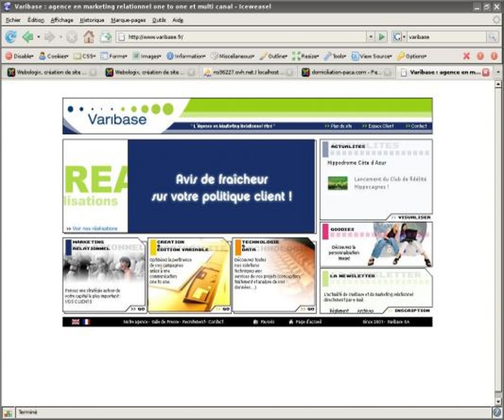This screenshot has width=504, height=420.
Task: Click the toolbar icon right of Home
Action: click(x=105, y=37)
